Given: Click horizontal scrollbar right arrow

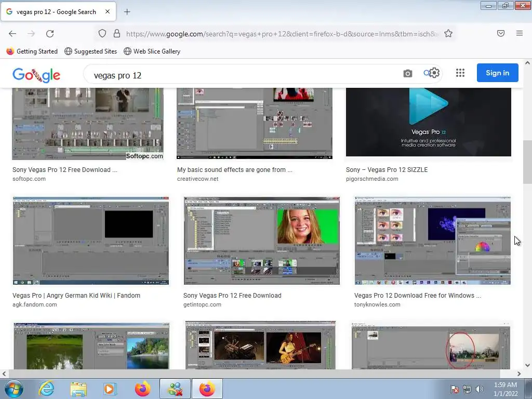Looking at the screenshot, I should tap(519, 374).
